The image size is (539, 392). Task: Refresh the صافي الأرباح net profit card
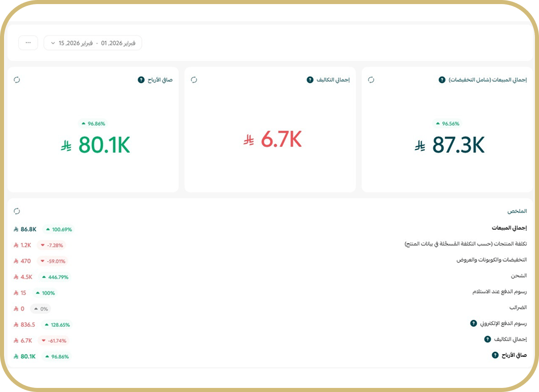pos(17,80)
